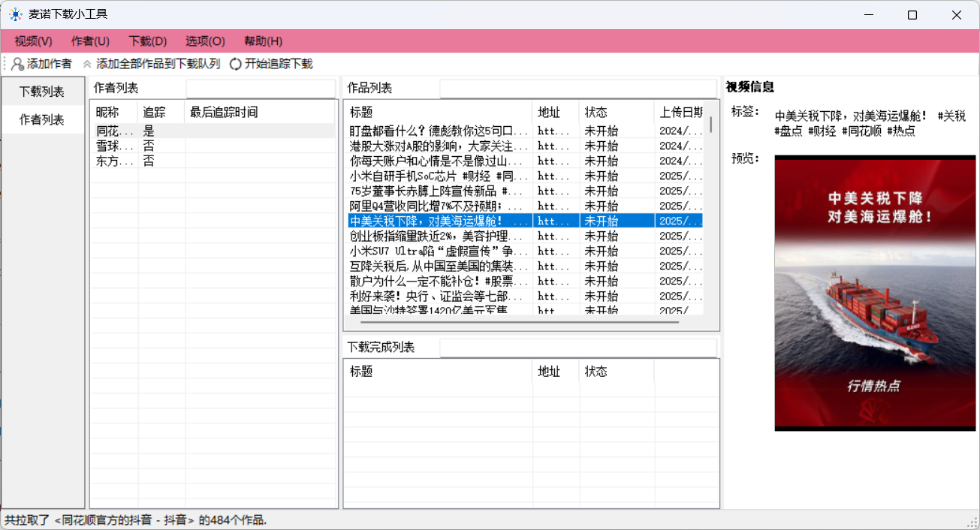Open the 作者(U) menu

coord(90,41)
